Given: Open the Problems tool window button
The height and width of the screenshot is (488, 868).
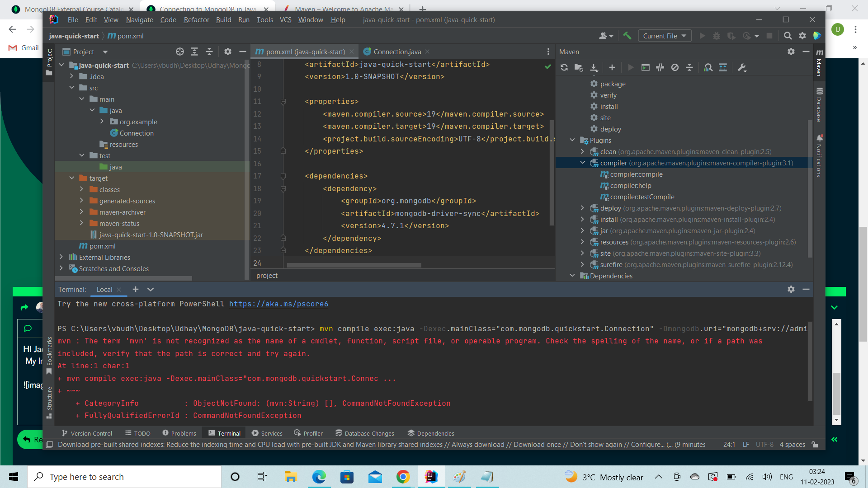Looking at the screenshot, I should click(x=179, y=433).
